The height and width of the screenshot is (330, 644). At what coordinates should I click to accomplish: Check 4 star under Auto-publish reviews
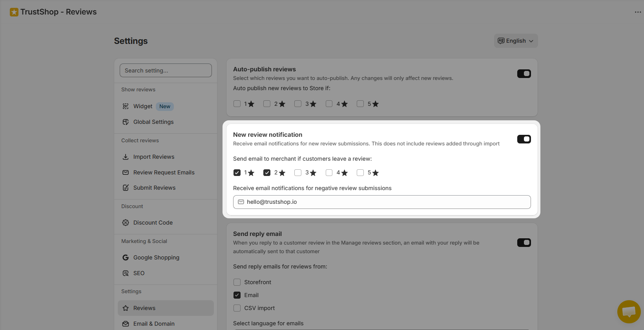pyautogui.click(x=329, y=104)
